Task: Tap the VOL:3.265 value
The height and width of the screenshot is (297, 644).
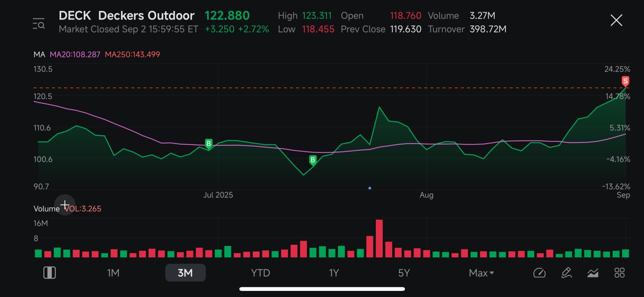Action: click(x=83, y=209)
